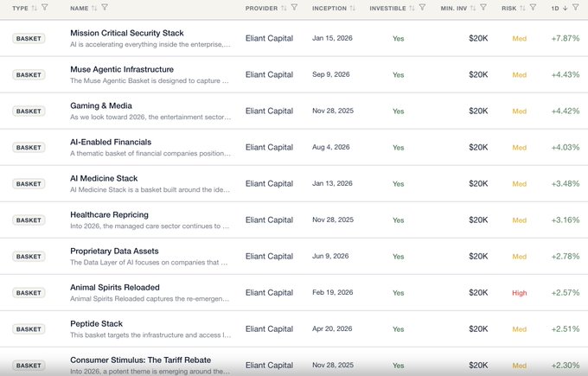Screen dimensions: 588x376
Task: Click inception date Aug 4, 2026
Action: [330, 147]
